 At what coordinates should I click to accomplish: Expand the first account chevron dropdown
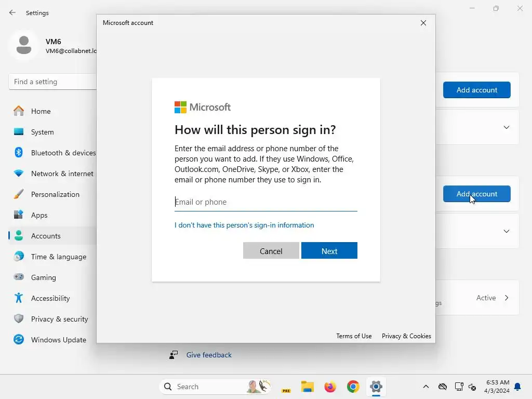tap(506, 127)
